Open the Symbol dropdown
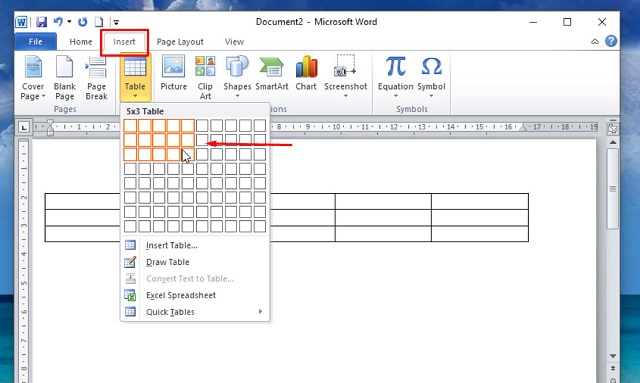 (x=431, y=78)
